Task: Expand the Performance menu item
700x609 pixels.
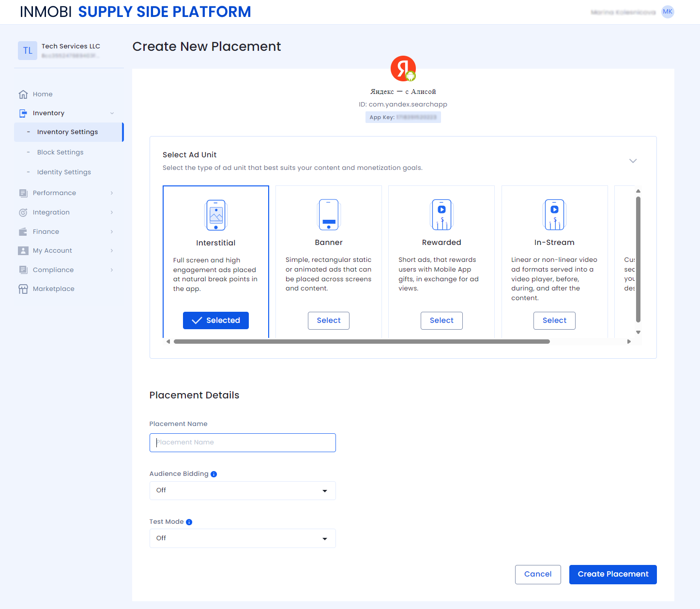Action: [x=55, y=193]
